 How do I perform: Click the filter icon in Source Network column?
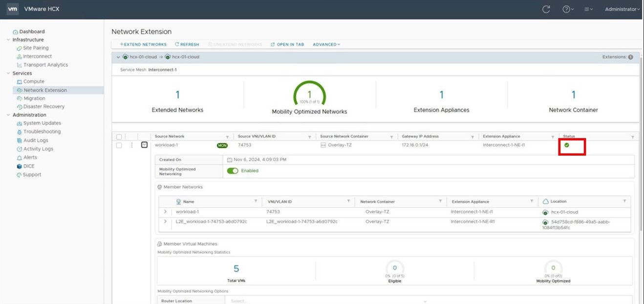click(x=227, y=137)
